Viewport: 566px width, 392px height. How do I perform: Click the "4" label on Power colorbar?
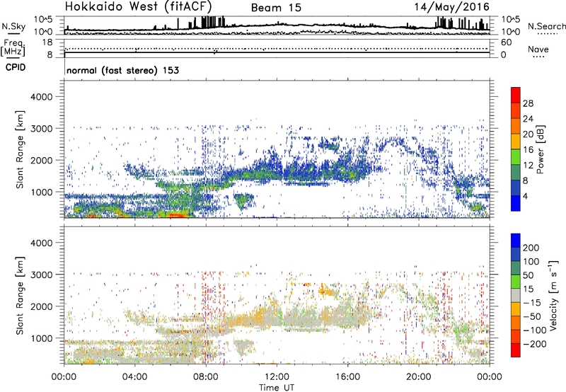pyautogui.click(x=525, y=197)
